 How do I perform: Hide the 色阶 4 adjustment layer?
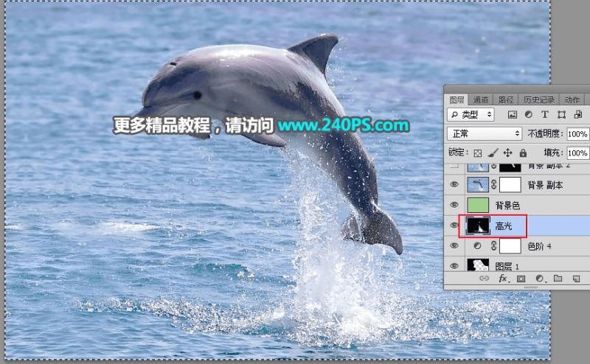[454, 245]
